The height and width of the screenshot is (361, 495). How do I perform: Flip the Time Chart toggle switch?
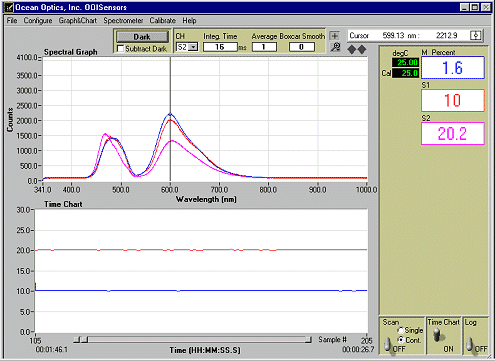[x=437, y=335]
